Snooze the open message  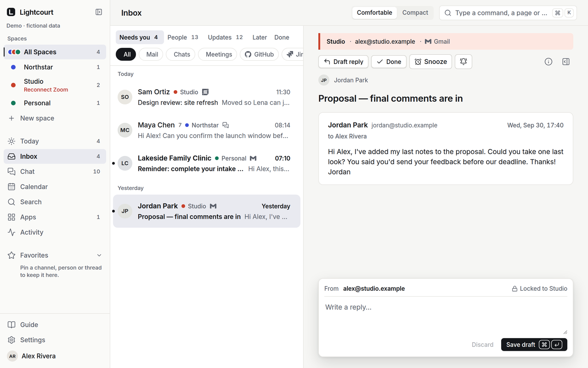pos(431,62)
